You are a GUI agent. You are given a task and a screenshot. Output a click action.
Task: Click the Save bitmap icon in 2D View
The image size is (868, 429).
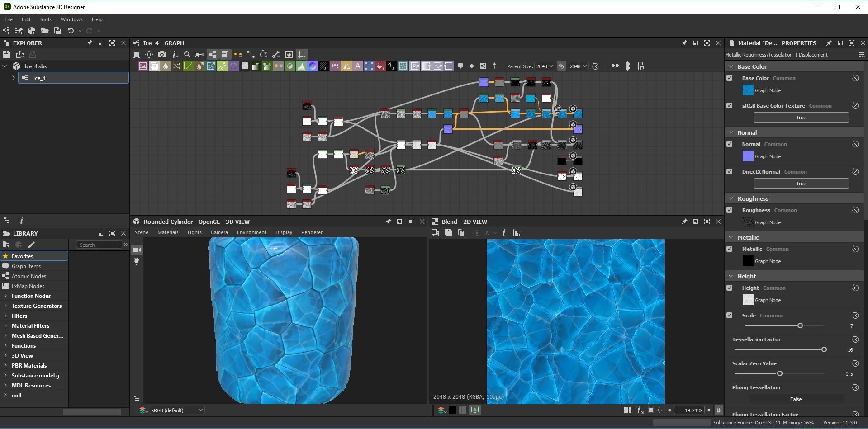click(x=448, y=233)
